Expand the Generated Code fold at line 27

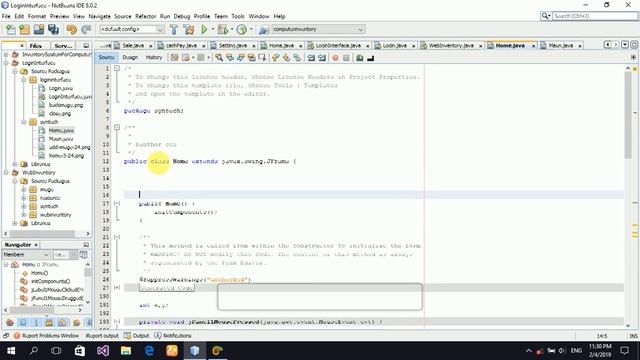click(117, 288)
